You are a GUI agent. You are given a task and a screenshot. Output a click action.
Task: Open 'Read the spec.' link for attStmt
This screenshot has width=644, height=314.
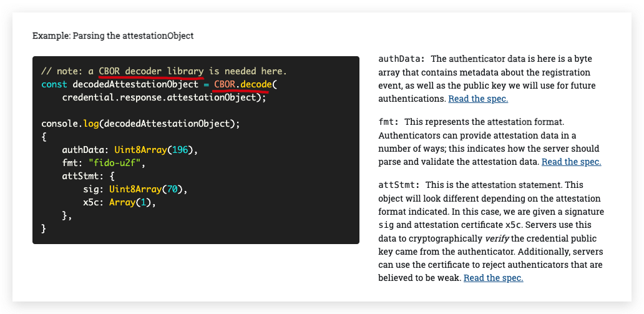click(493, 278)
